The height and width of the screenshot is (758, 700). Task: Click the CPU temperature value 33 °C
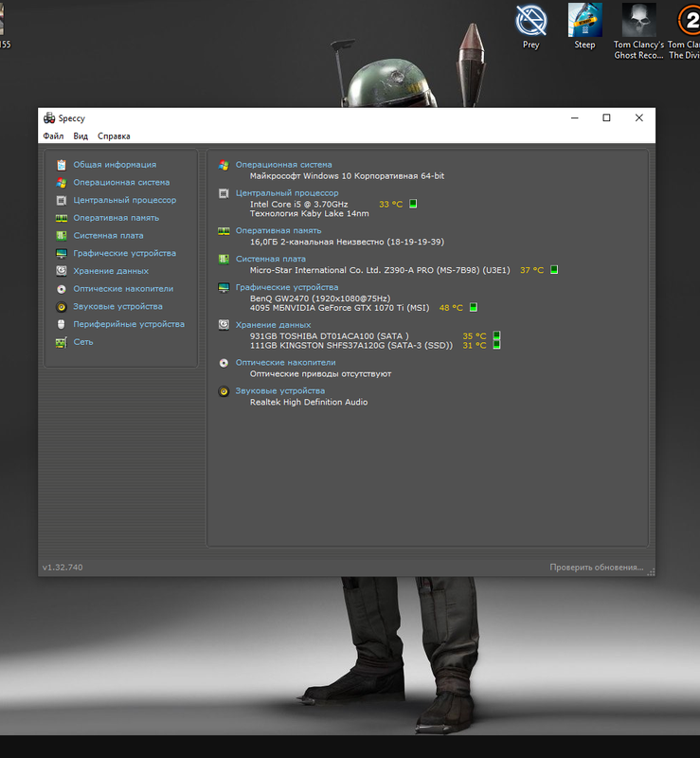pos(390,205)
